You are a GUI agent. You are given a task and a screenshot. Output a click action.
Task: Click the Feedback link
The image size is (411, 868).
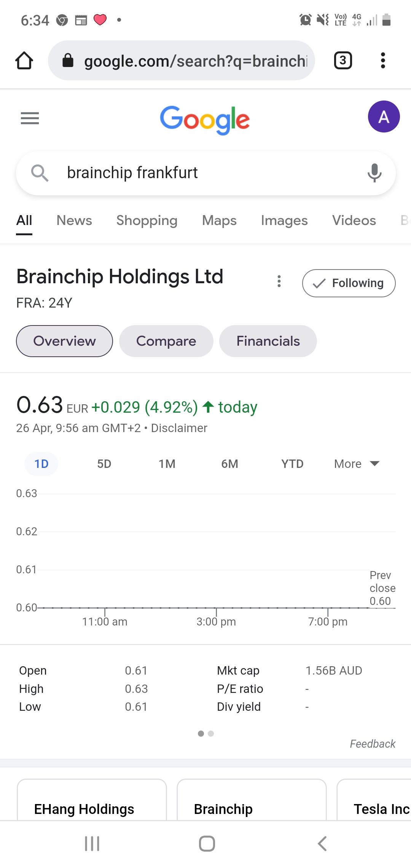(x=373, y=744)
